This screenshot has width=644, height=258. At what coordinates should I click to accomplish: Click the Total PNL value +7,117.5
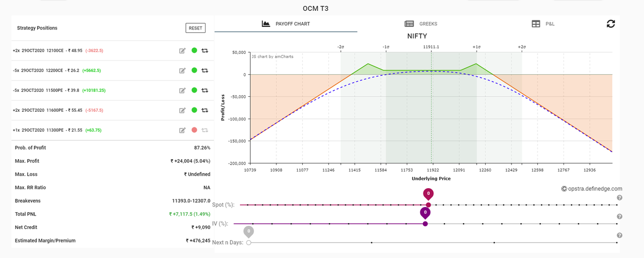tap(189, 214)
